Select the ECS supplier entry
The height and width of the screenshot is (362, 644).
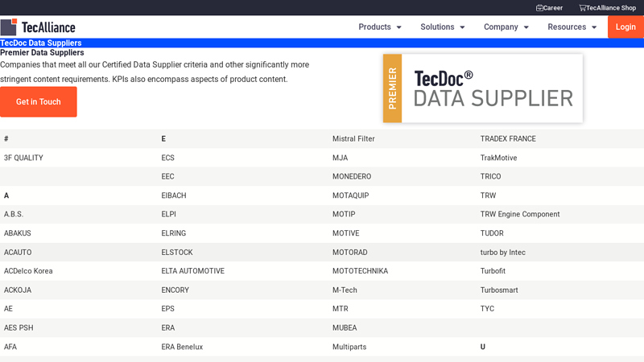(x=167, y=158)
